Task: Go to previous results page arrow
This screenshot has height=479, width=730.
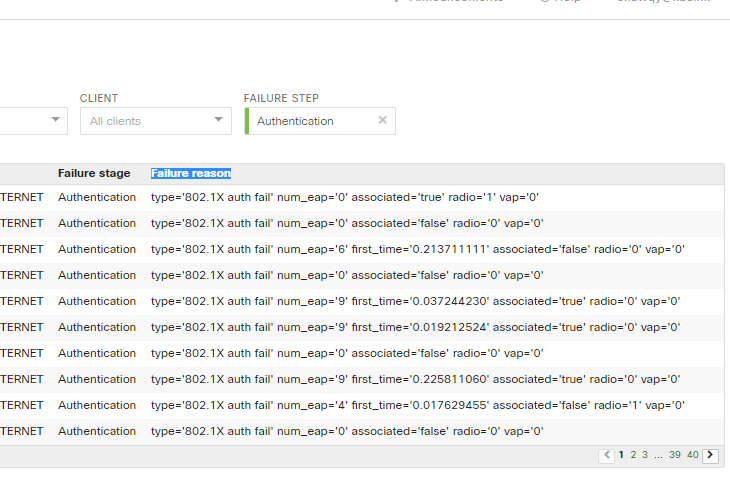Action: tap(606, 455)
